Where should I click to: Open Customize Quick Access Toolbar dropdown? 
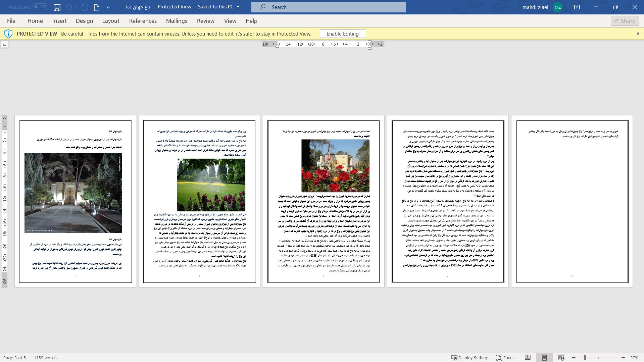click(108, 7)
